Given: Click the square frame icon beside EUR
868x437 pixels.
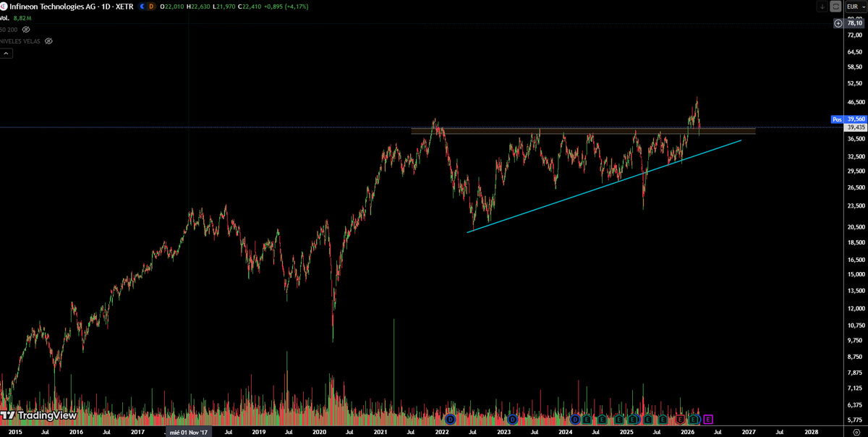Looking at the screenshot, I should pyautogui.click(x=835, y=6).
